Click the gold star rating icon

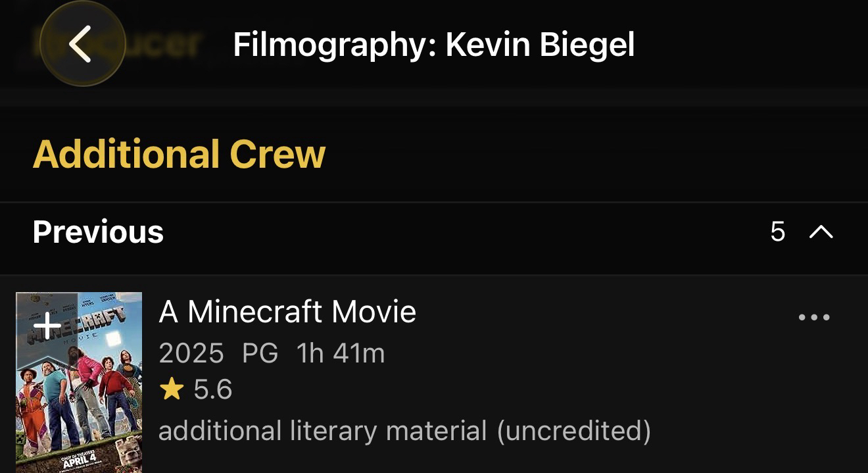pos(172,389)
